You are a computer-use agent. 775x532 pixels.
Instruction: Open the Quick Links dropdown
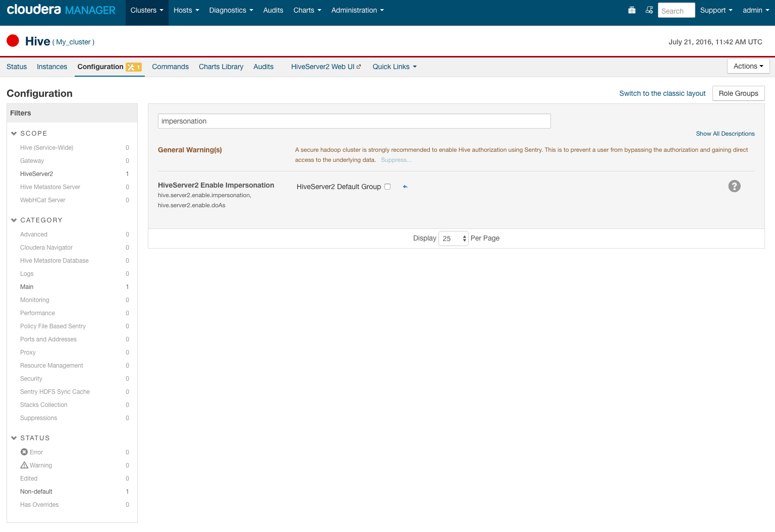pos(395,67)
